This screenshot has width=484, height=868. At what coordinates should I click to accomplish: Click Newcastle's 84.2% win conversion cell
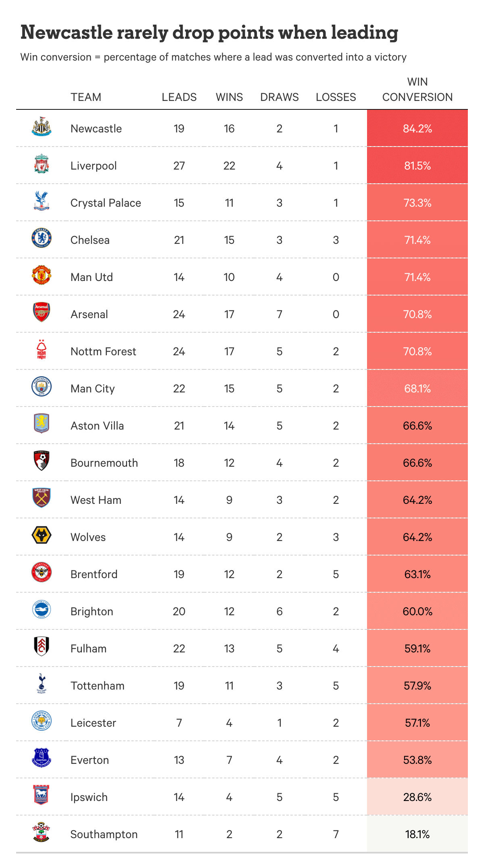(x=417, y=128)
